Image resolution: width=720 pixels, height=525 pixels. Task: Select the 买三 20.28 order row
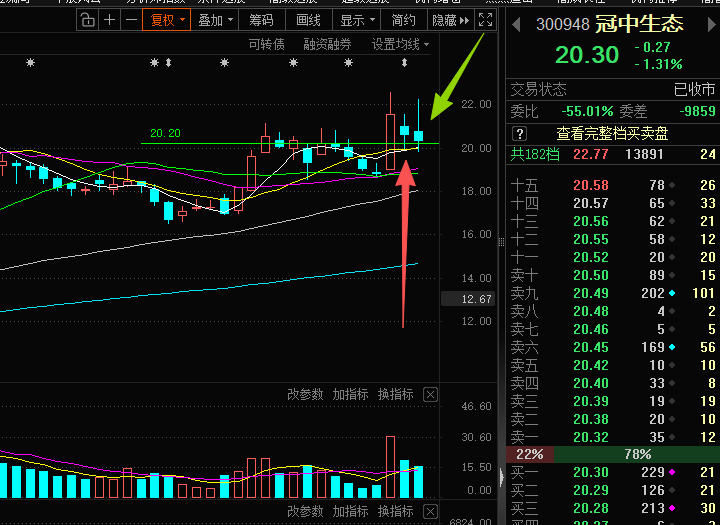pyautogui.click(x=613, y=508)
